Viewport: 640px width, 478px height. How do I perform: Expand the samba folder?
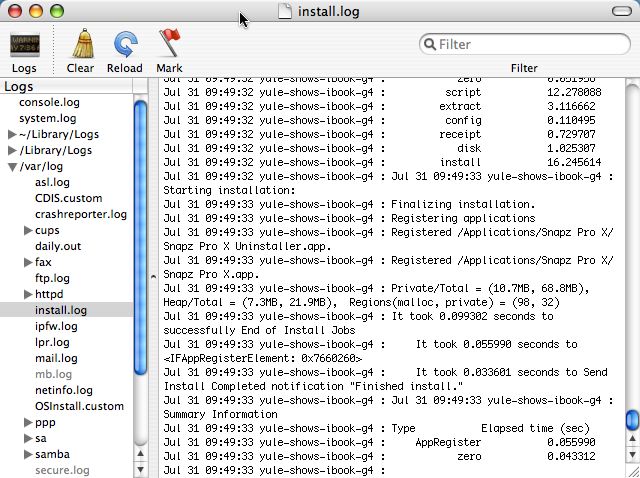click(x=28, y=454)
